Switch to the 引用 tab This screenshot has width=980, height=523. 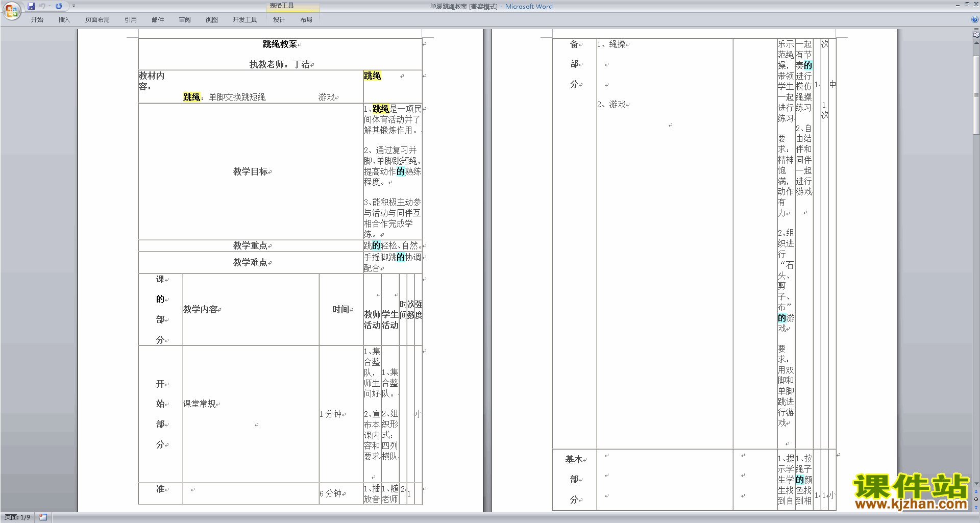click(131, 20)
